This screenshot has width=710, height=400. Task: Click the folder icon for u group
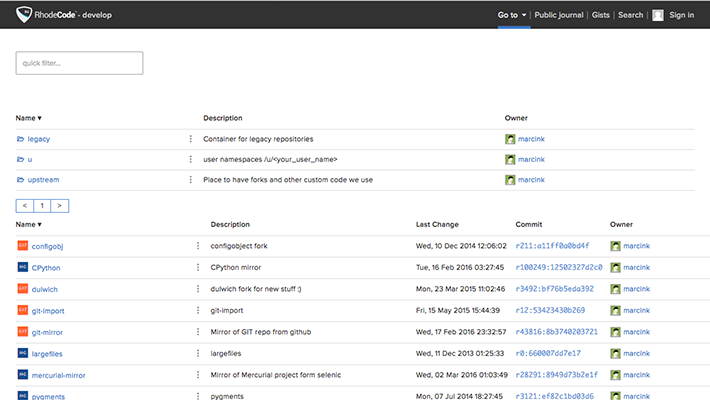(20, 159)
